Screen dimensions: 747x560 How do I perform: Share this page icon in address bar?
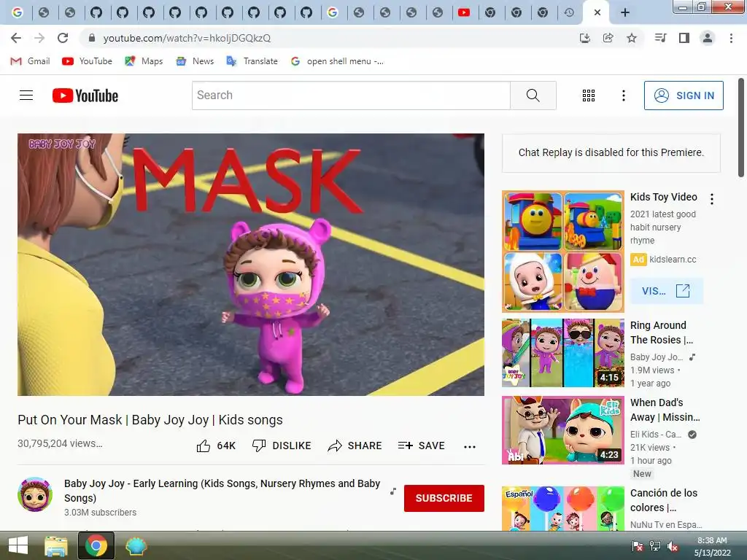[x=608, y=38]
